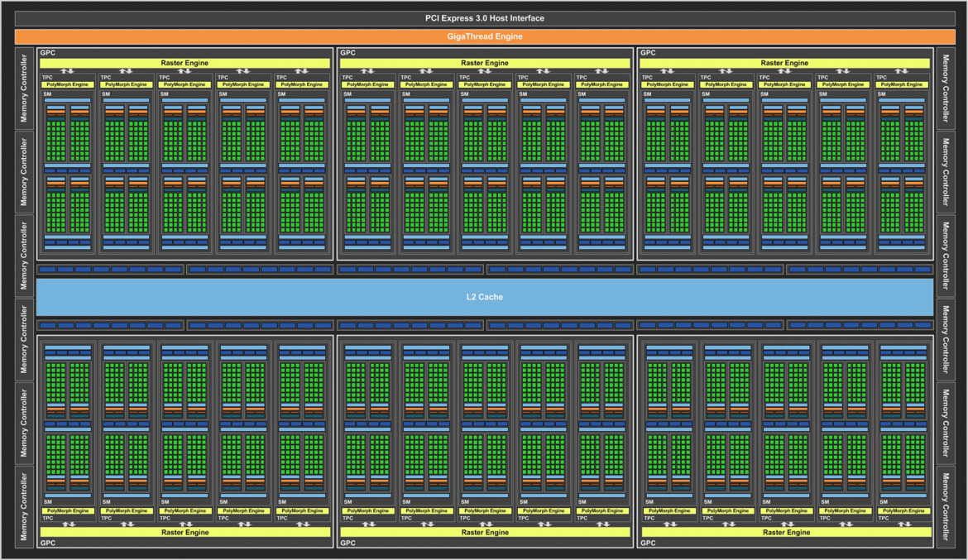Click the PCI Express 3.0 Host Interface bar

tap(485, 18)
